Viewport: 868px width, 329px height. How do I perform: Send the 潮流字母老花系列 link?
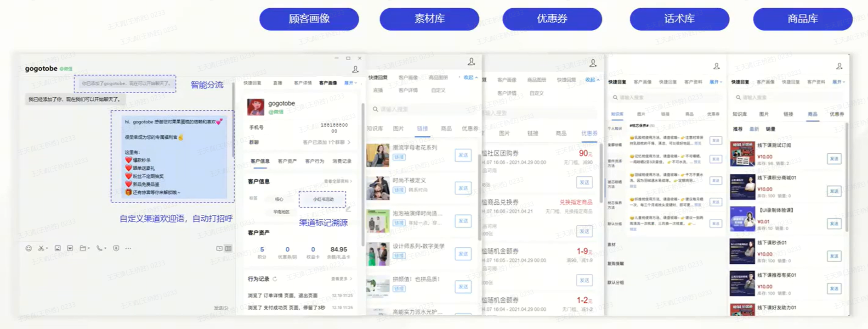point(463,155)
